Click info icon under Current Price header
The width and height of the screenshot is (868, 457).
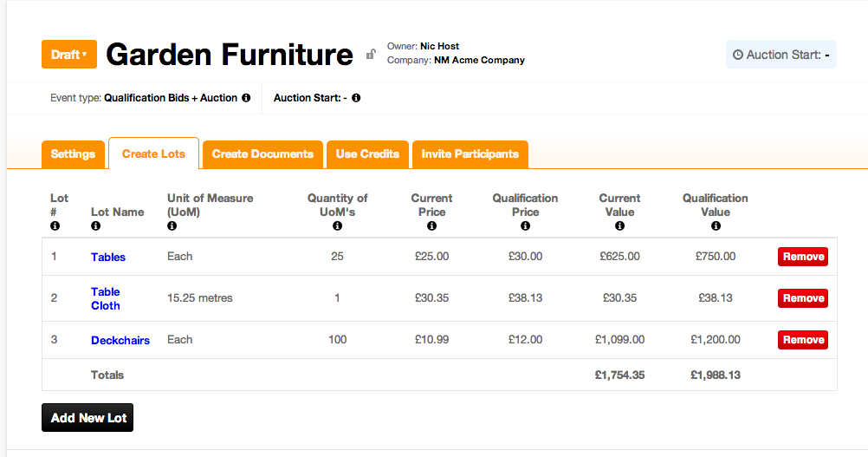click(x=431, y=226)
